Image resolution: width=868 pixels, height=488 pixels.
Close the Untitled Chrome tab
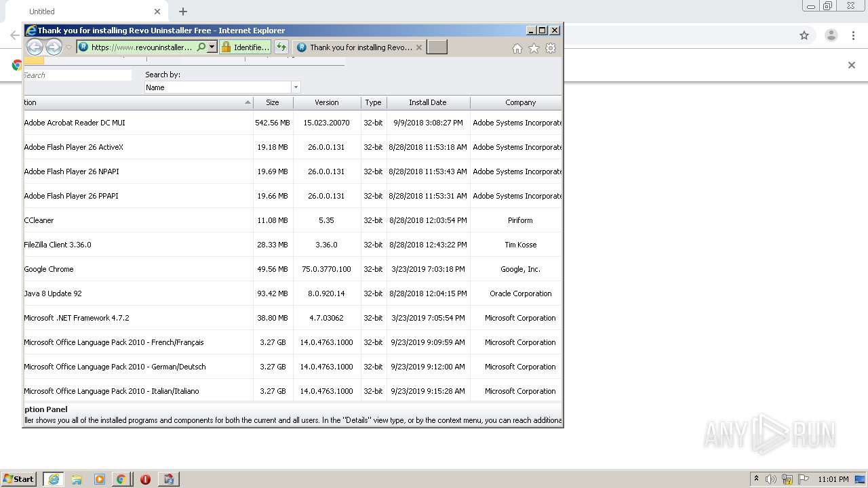pyautogui.click(x=157, y=12)
